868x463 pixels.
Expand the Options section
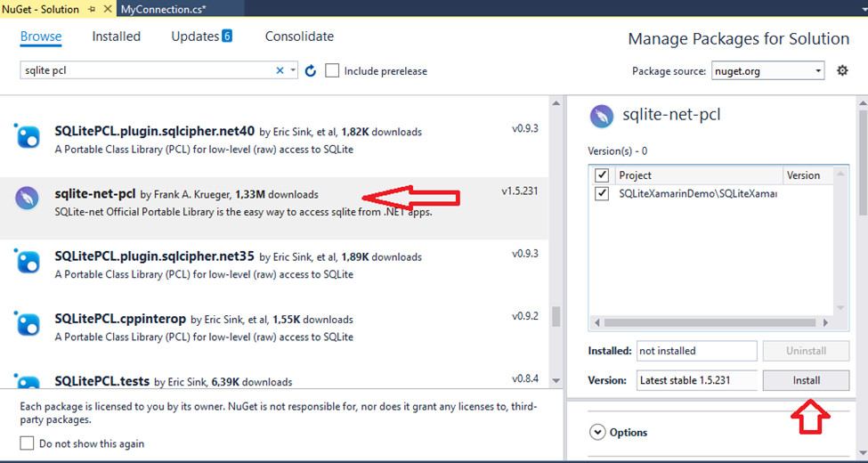tap(597, 432)
